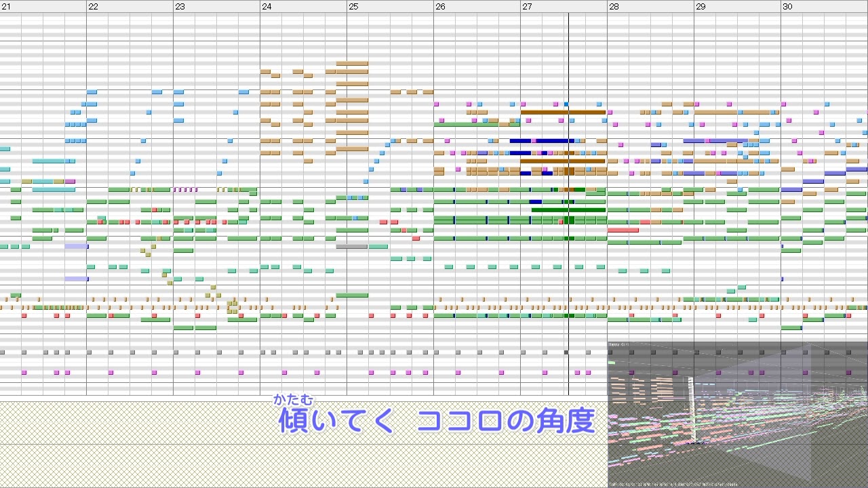Select measure 23 number on the timeline
The image size is (868, 488).
coord(180,6)
